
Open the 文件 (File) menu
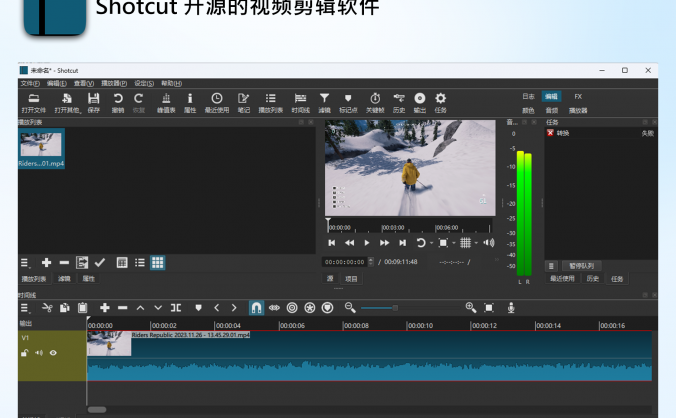point(30,83)
